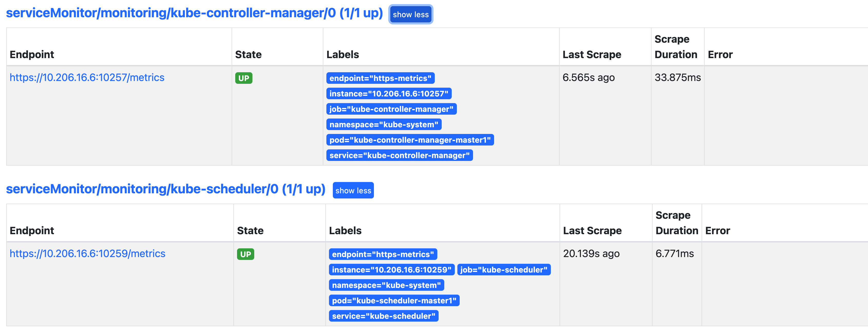Open the 10.206.16.6:10259 metrics endpoint link
Viewport: 868px width, 327px height.
(87, 254)
